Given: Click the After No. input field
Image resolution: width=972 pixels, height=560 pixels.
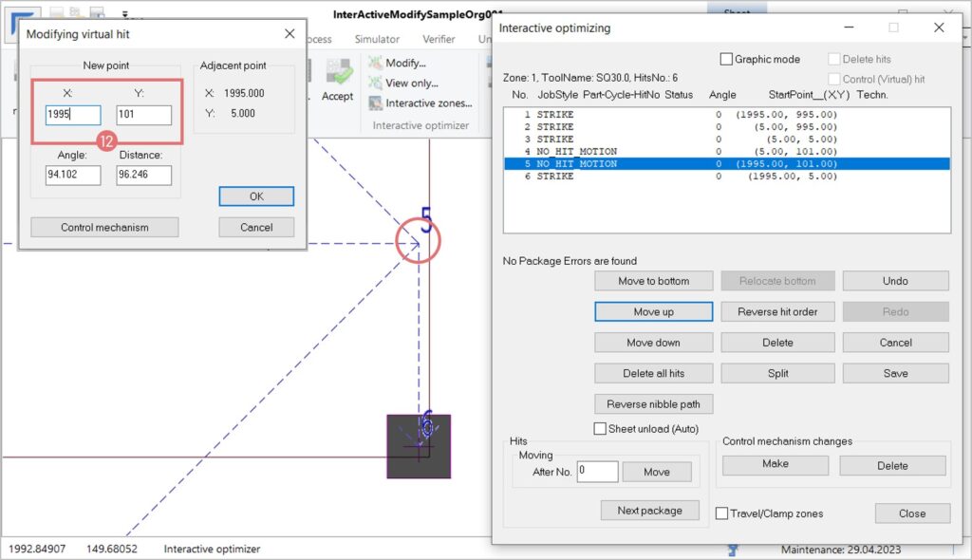Looking at the screenshot, I should (x=597, y=472).
